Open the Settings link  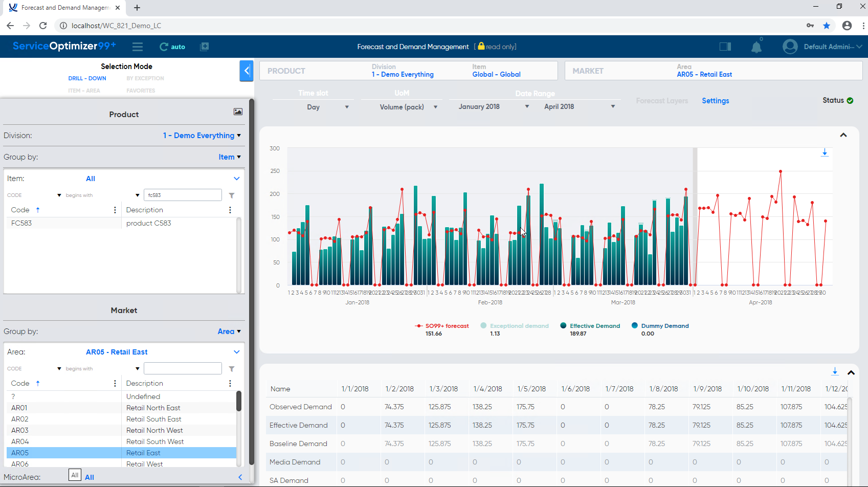[x=715, y=101]
